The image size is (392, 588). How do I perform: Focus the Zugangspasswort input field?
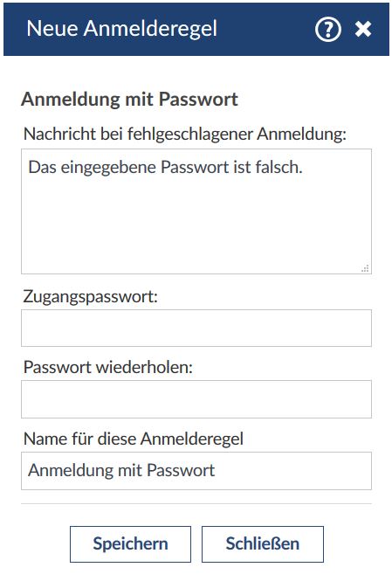tap(196, 329)
